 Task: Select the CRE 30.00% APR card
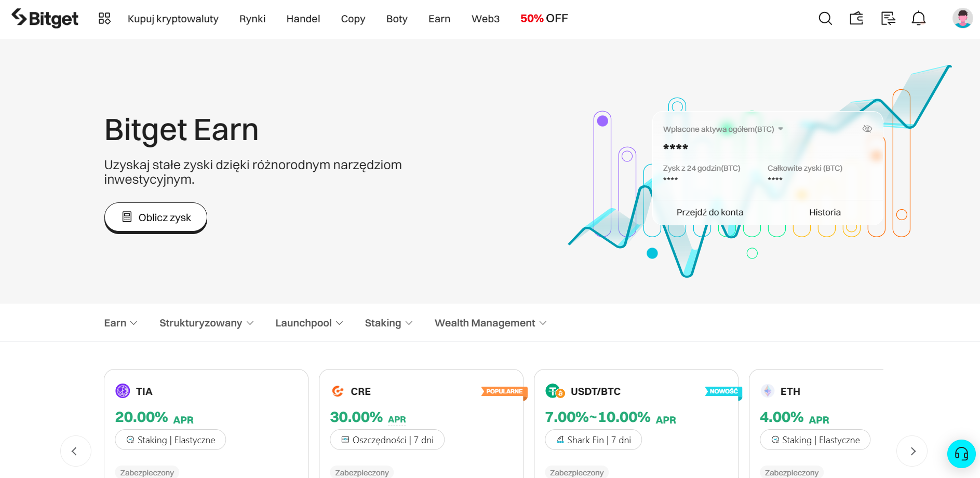click(421, 415)
